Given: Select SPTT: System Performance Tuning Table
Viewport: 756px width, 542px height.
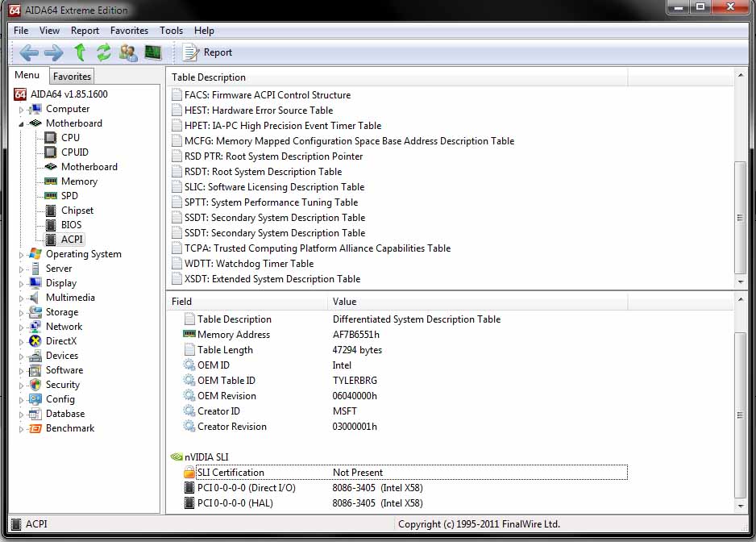Looking at the screenshot, I should (271, 202).
